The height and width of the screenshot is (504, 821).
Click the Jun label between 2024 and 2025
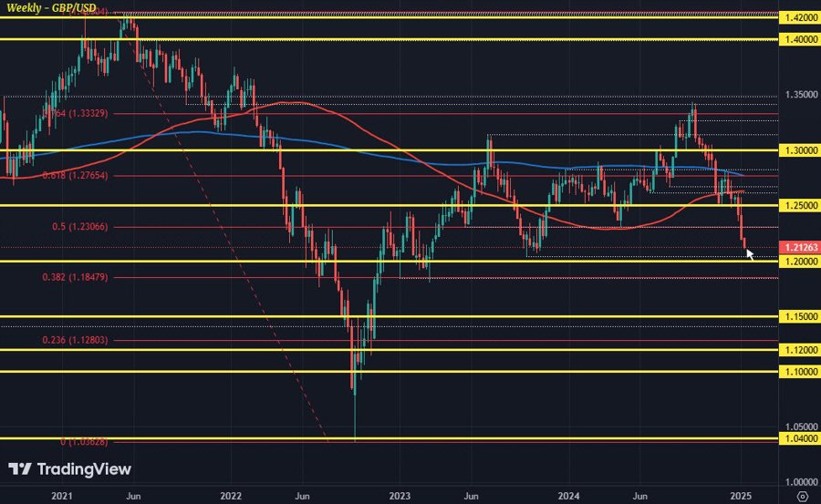click(x=639, y=496)
